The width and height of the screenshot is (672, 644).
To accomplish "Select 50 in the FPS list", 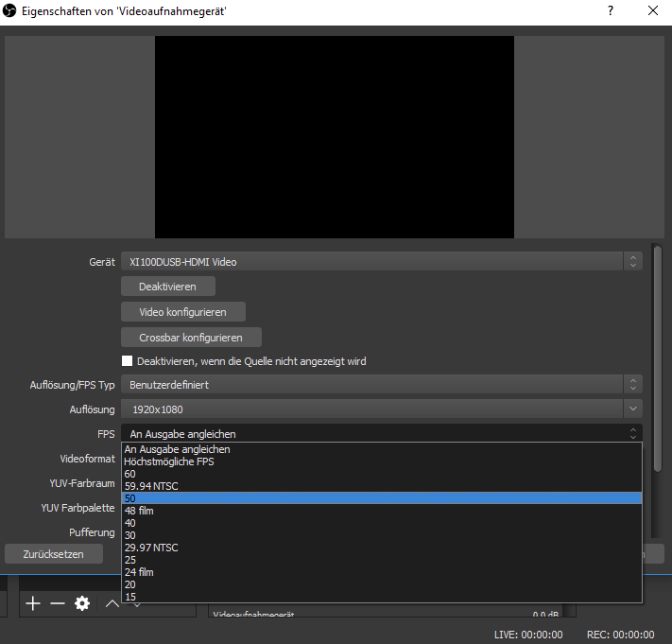I will tap(381, 498).
